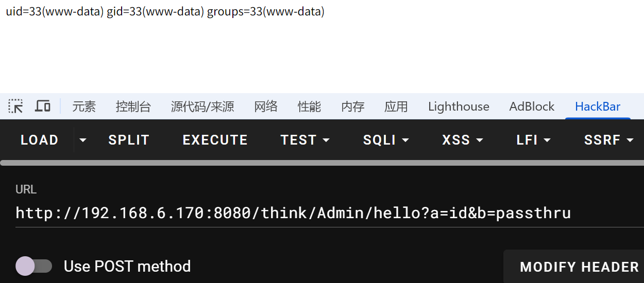This screenshot has width=644, height=283.
Task: Open the TEST dropdown menu
Action: point(305,140)
